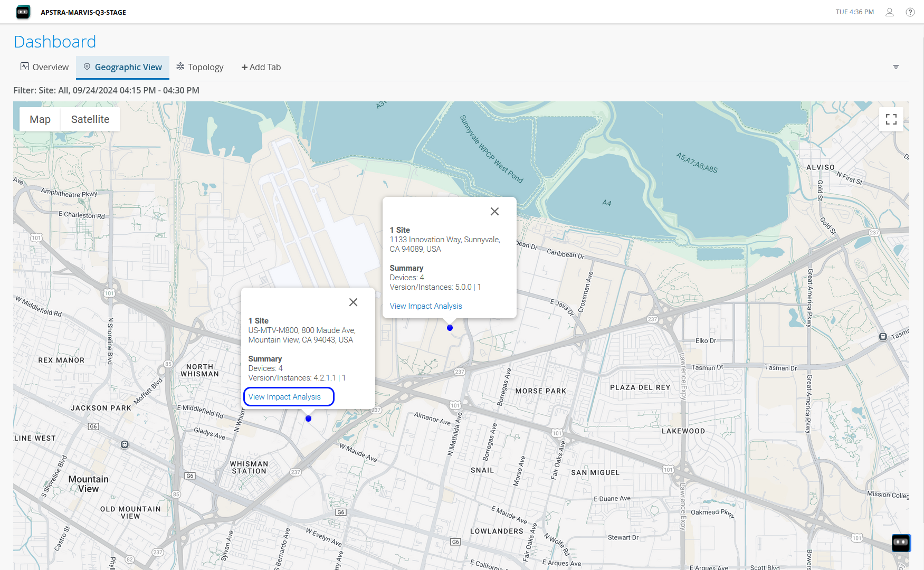Image resolution: width=924 pixels, height=570 pixels.
Task: Open the Topology tab
Action: tap(200, 67)
